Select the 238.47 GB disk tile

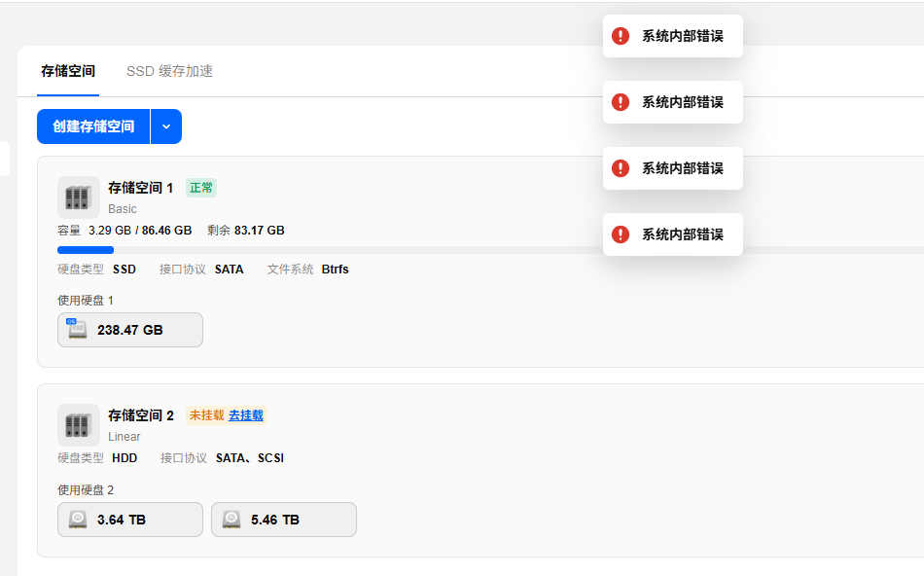point(130,330)
